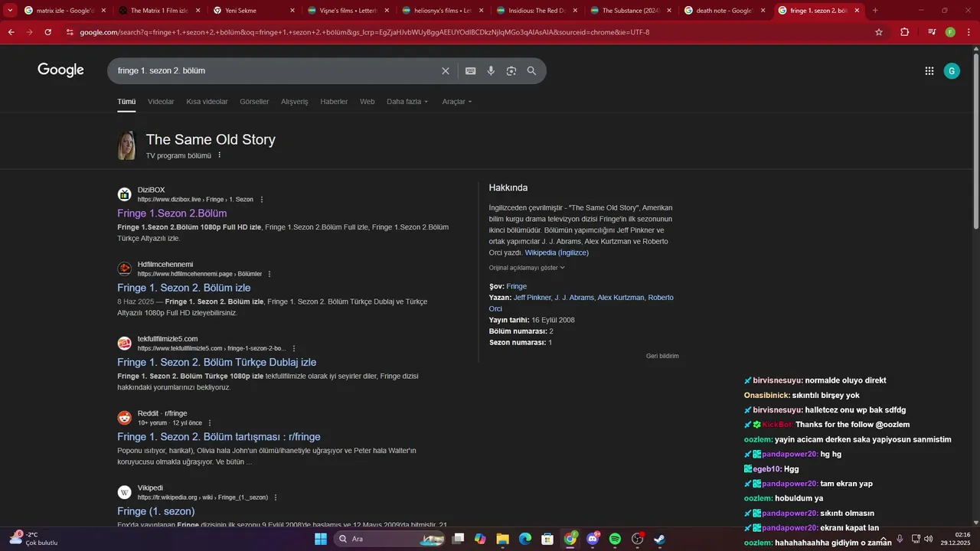Open more options for DiziBOX result

pos(261,200)
